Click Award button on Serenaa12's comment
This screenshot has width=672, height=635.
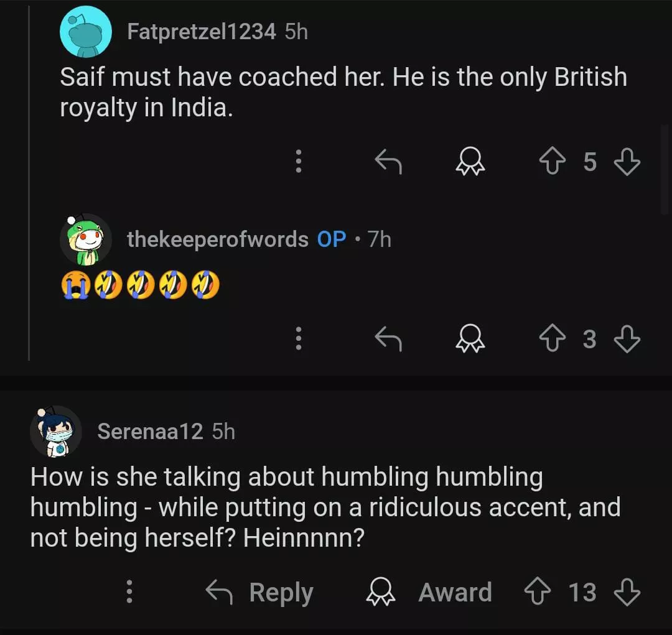tap(429, 592)
